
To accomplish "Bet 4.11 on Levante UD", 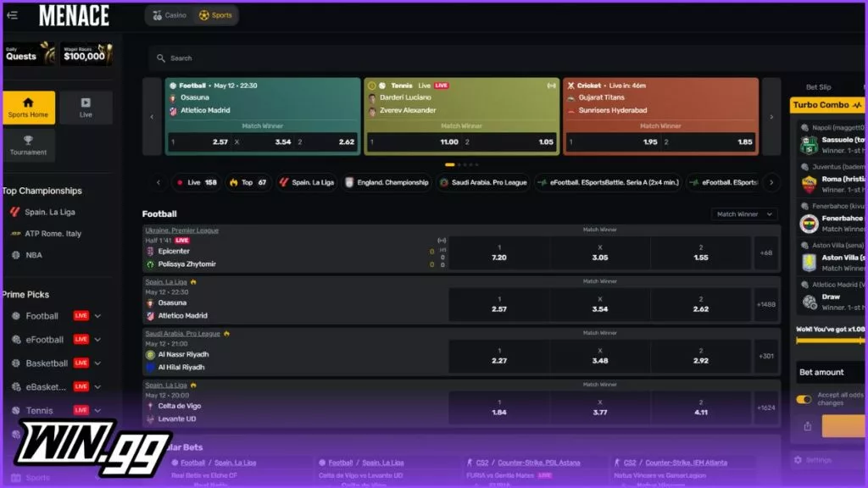I will [700, 408].
